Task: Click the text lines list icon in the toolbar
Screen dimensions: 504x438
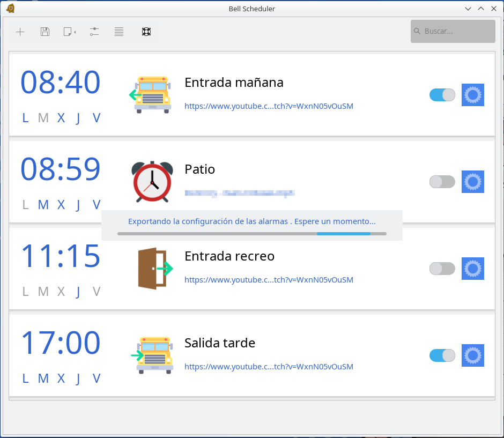Action: point(119,32)
